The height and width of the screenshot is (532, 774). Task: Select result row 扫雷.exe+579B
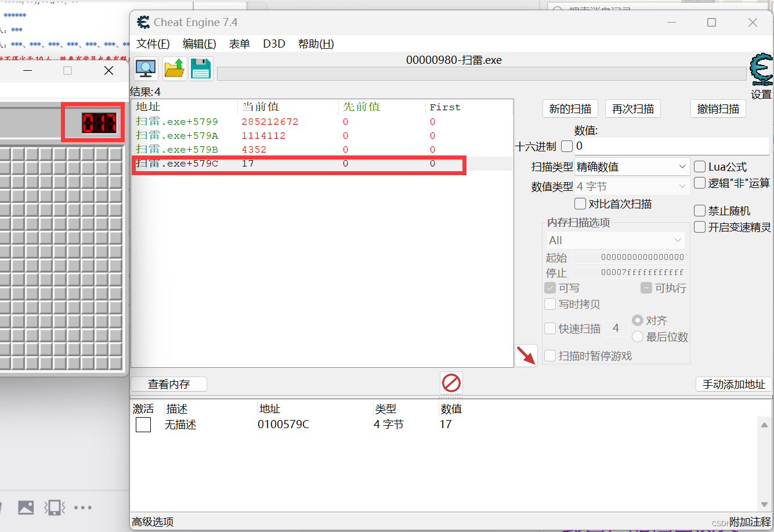(322, 150)
